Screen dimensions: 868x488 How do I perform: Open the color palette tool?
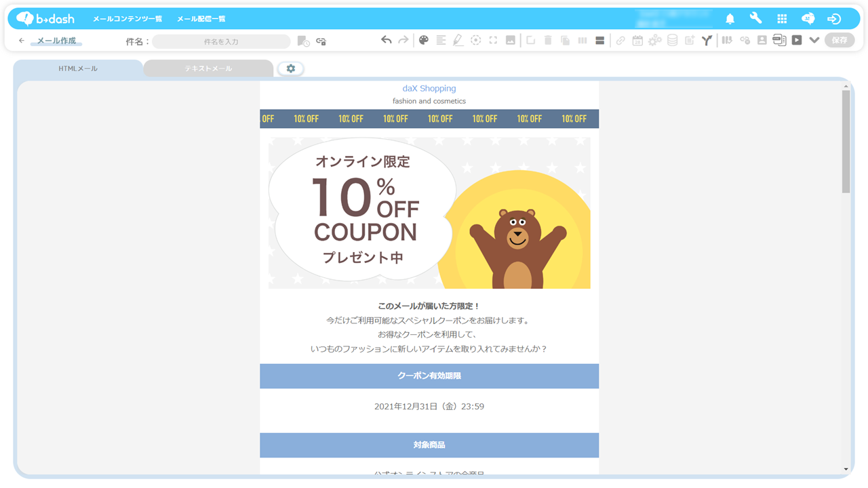(x=424, y=40)
